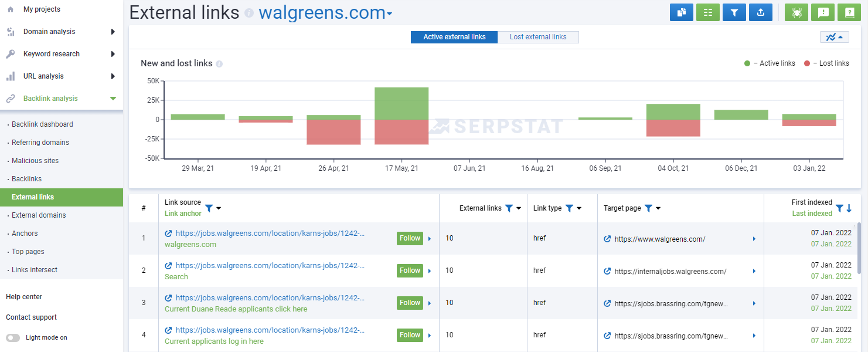Filter Link type column funnel icon

click(569, 208)
